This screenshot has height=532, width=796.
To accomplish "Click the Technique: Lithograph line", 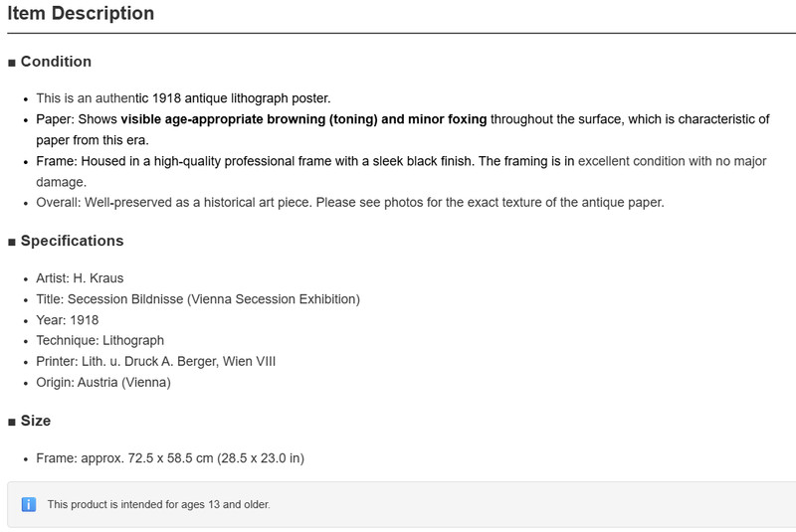I will coord(100,340).
